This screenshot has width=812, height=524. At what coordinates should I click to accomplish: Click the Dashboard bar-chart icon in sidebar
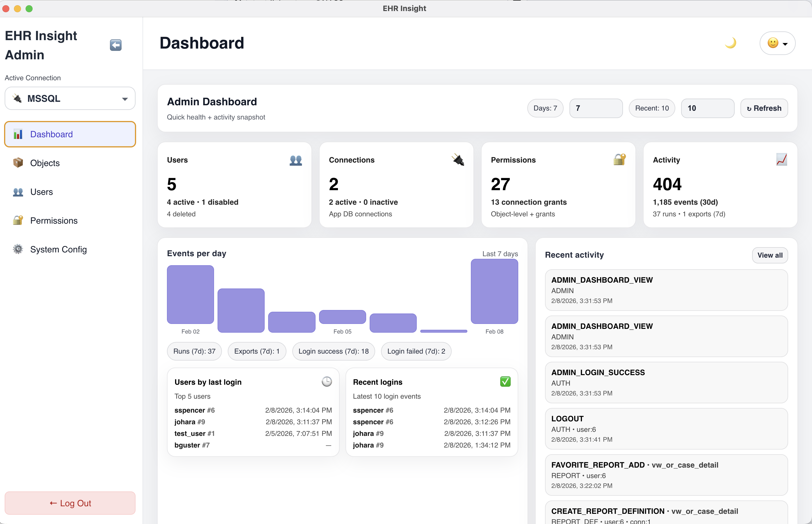click(18, 134)
